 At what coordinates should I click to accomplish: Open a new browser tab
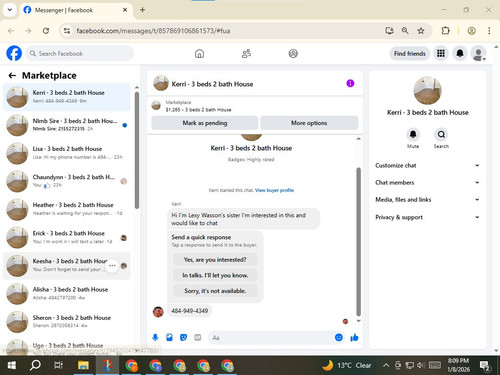[x=142, y=10]
